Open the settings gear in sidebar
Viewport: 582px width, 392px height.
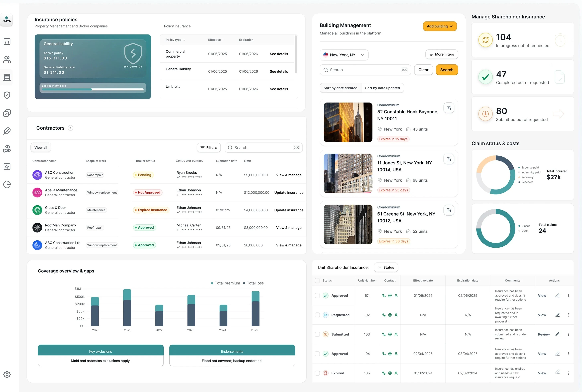point(7,374)
